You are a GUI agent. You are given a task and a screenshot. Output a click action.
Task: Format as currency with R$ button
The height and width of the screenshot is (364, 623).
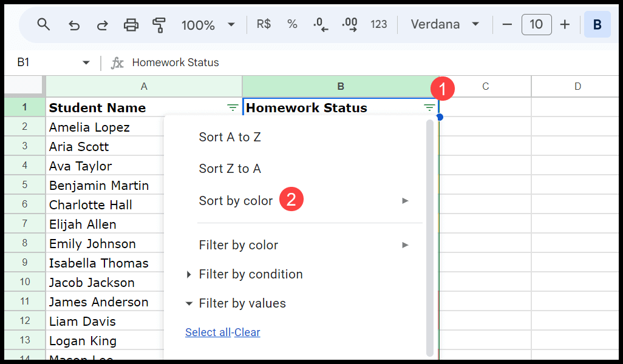click(x=264, y=24)
